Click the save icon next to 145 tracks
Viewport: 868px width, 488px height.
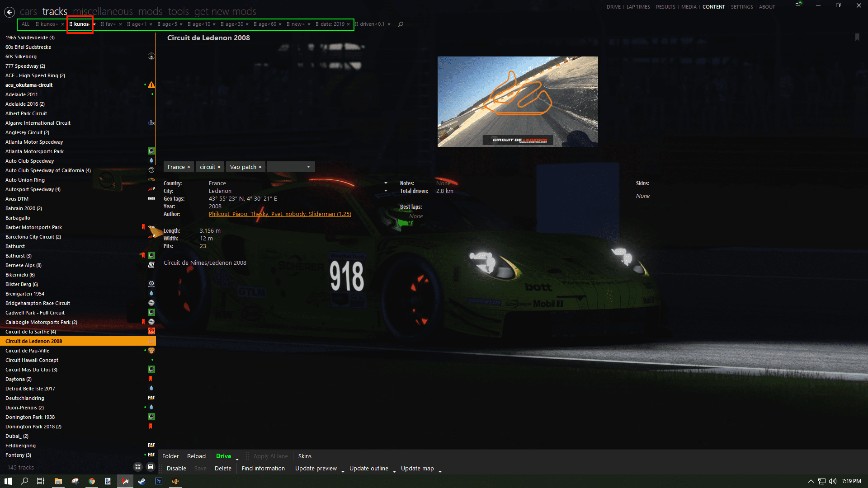coord(151,467)
